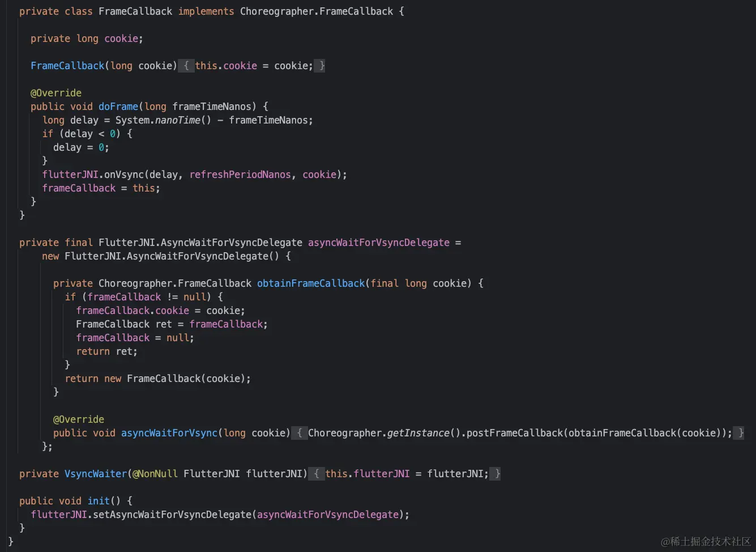Click the 'FrameCallback ret = frameCallback;' line
Image resolution: width=756 pixels, height=552 pixels.
point(172,324)
